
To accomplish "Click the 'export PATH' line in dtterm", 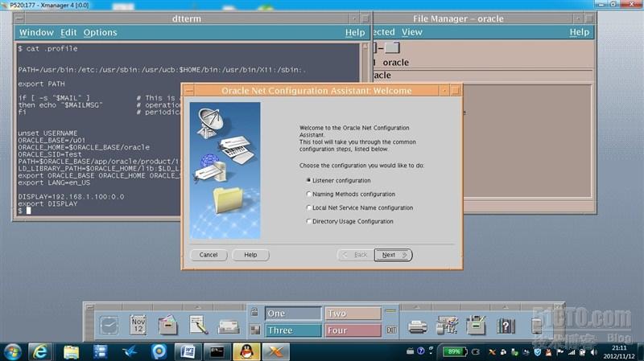I will tap(41, 84).
